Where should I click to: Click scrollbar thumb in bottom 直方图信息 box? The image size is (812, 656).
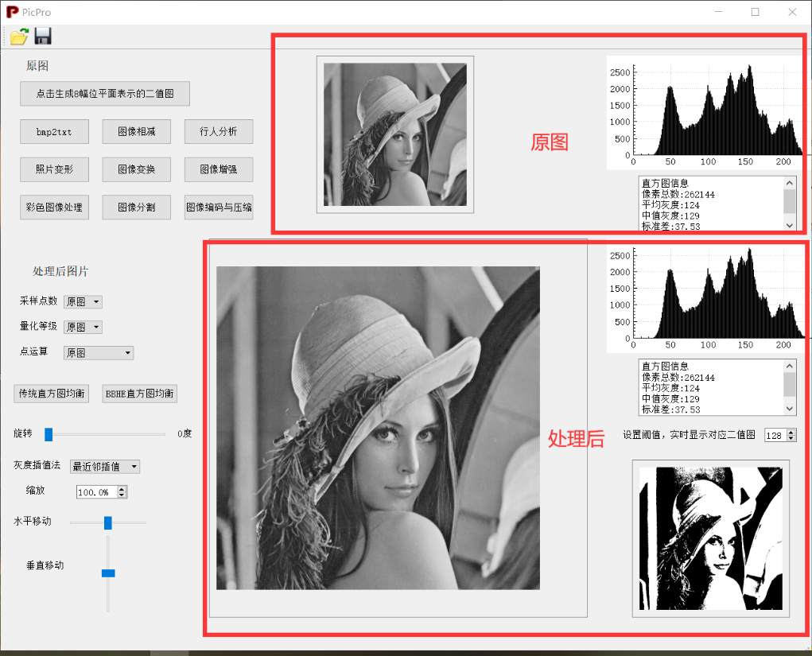coord(789,384)
